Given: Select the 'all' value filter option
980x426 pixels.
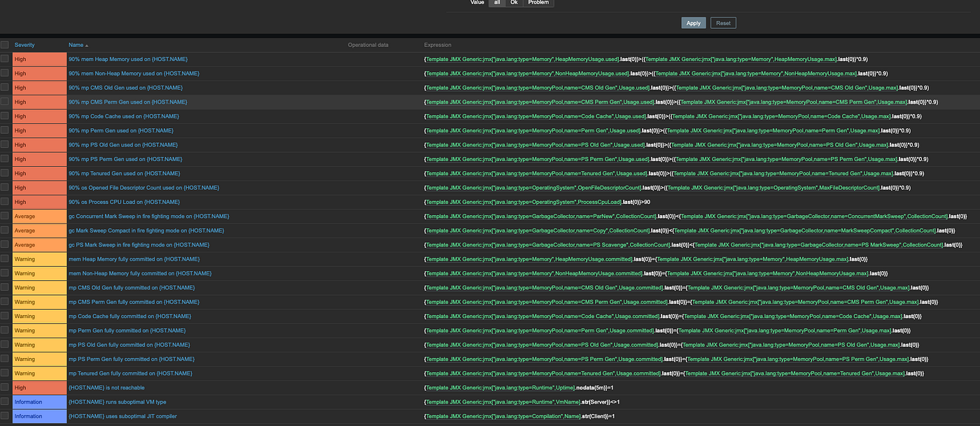Looking at the screenshot, I should (497, 3).
